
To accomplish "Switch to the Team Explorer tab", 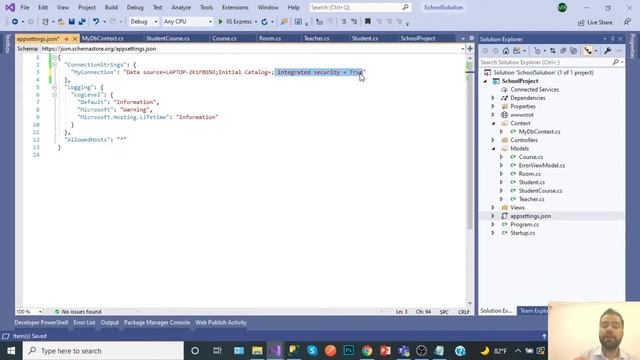I will [x=533, y=311].
